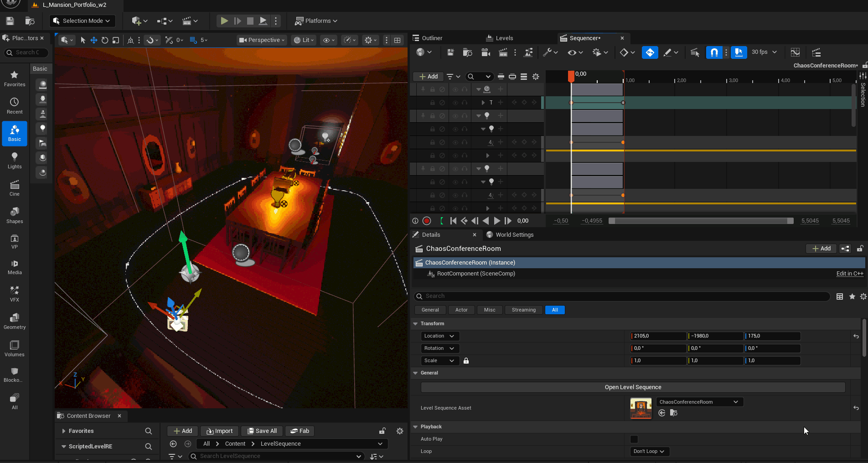Collapse the Transform section
The image size is (868, 463).
pos(415,324)
